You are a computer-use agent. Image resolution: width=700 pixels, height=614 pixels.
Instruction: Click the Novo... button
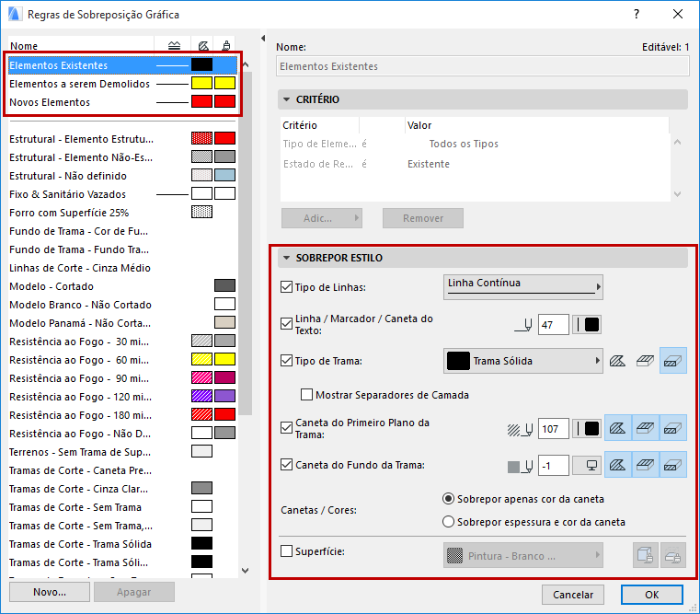[50, 592]
